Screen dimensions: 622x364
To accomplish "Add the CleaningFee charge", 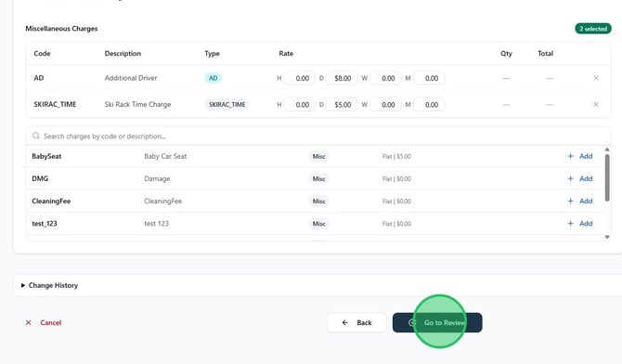I will (x=580, y=201).
